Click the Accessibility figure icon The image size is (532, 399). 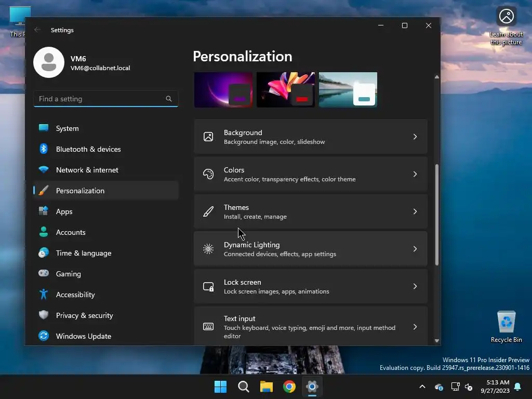click(x=44, y=294)
